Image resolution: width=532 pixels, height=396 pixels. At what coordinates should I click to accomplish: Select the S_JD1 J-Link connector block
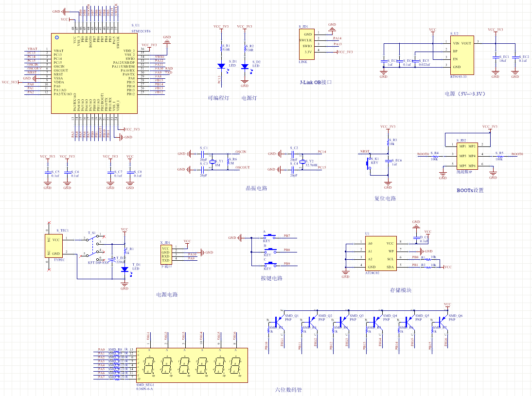pos(307,44)
